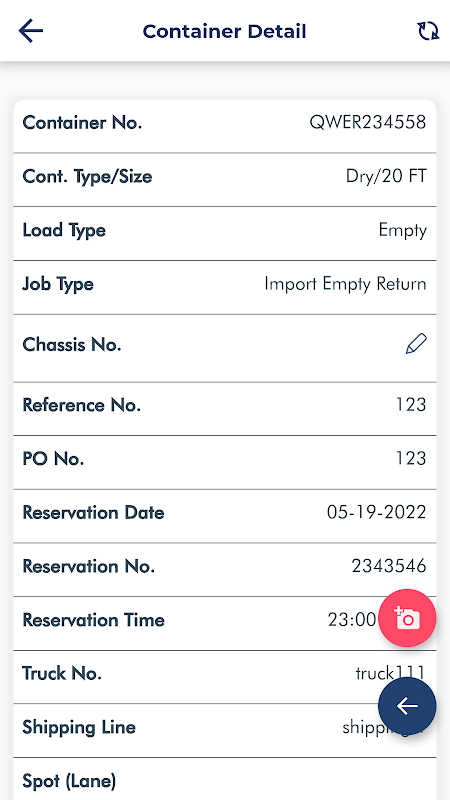Tap the PO No. row
This screenshot has height=800, width=450.
coord(225,462)
